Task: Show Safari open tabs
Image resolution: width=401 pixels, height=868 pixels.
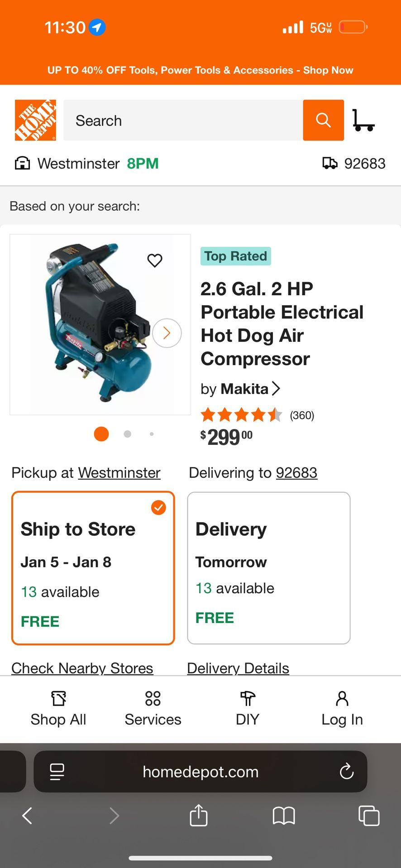Action: 369,816
